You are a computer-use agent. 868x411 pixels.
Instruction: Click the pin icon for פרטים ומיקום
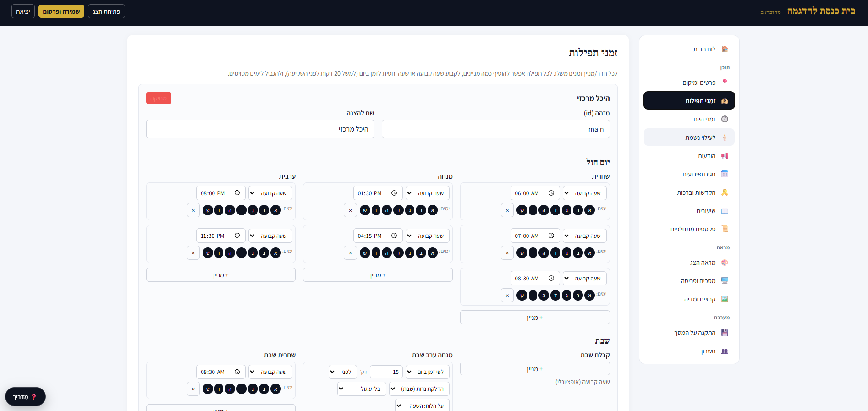725,82
